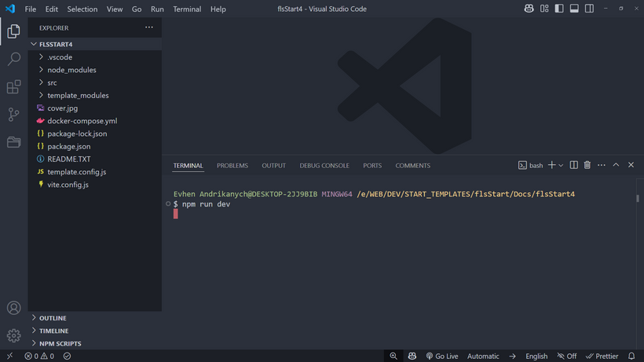Image resolution: width=644 pixels, height=362 pixels.
Task: Click Prettier in the status bar
Action: coord(602,356)
